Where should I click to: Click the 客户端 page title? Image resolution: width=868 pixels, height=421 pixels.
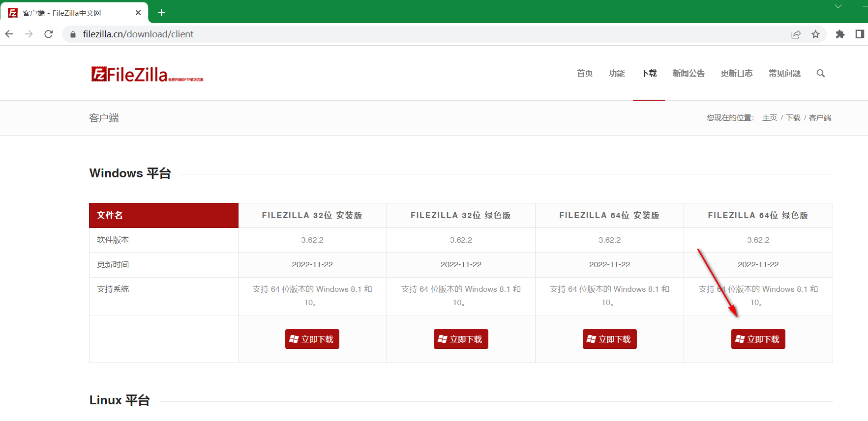point(104,118)
